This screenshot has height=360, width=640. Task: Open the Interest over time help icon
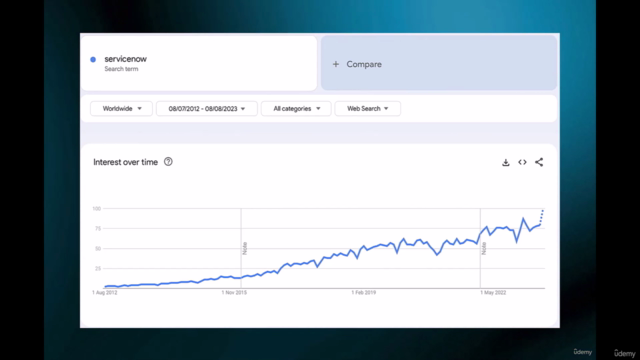(168, 162)
